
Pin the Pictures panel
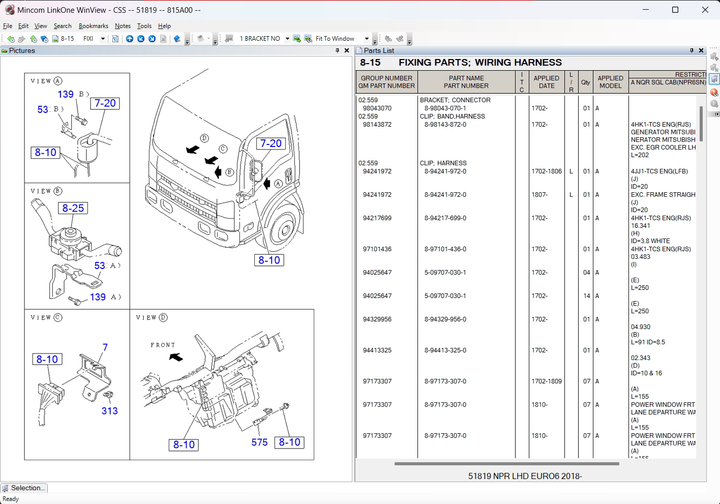(x=338, y=50)
